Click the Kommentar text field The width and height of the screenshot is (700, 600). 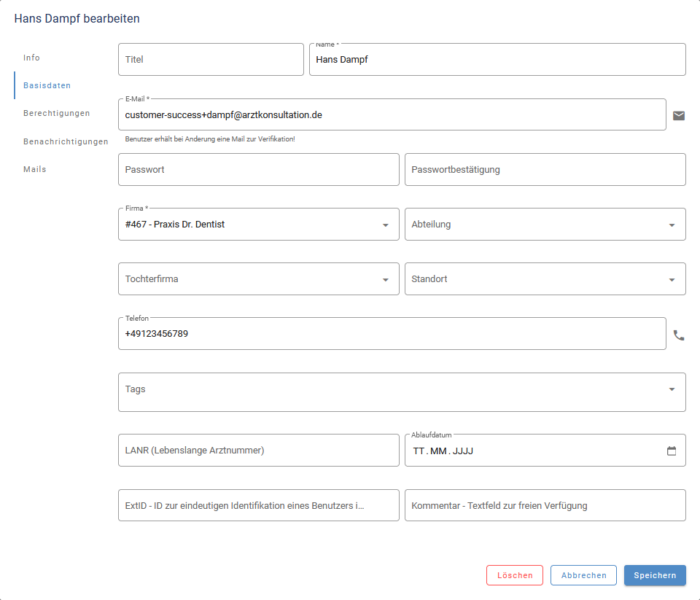click(545, 505)
